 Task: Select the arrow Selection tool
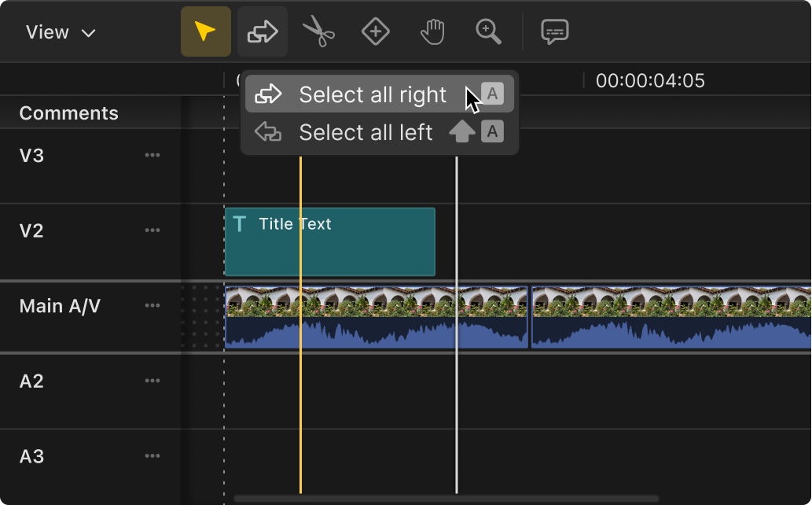206,31
